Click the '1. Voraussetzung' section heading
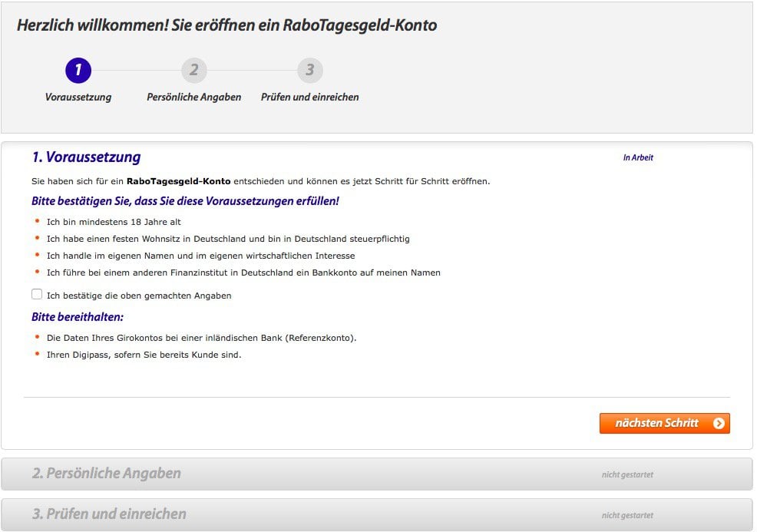Viewport: 757px width, 532px height. click(87, 157)
